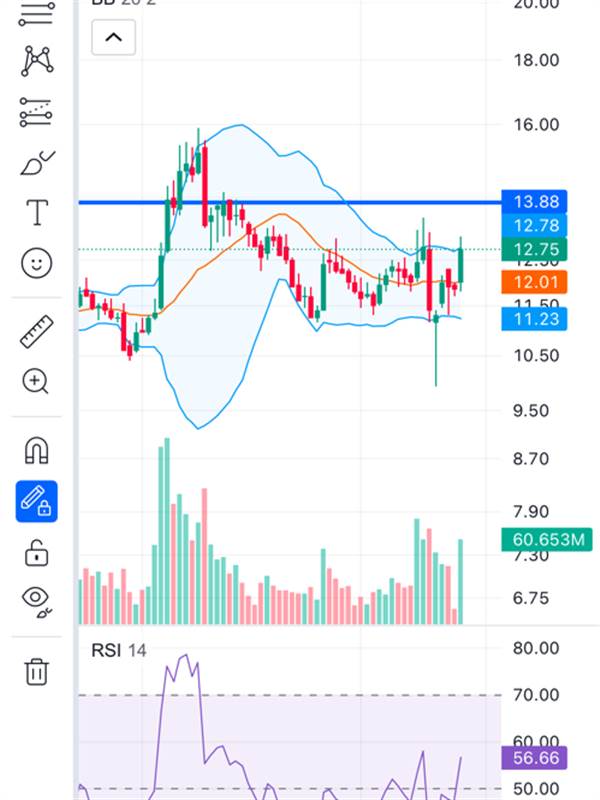
Task: Toggle Lock All Drawings padlock
Action: [x=37, y=553]
